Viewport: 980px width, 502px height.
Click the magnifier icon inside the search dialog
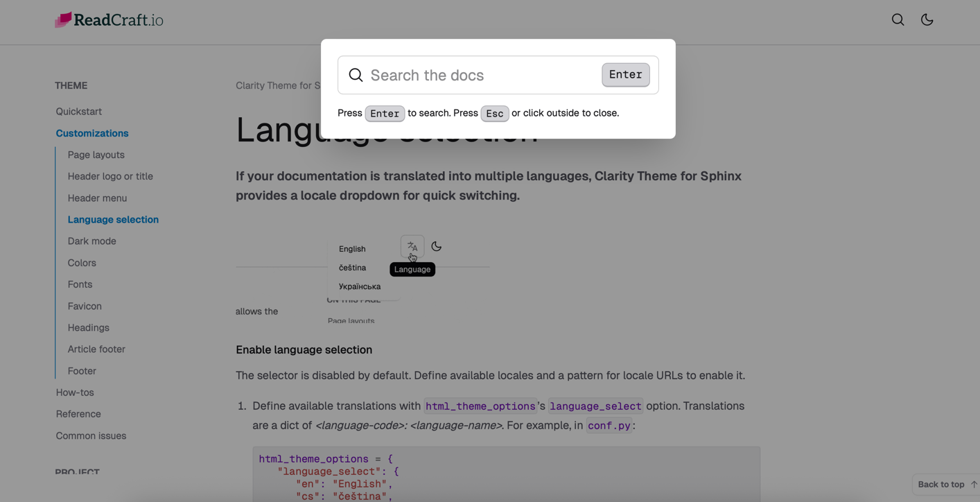[356, 75]
